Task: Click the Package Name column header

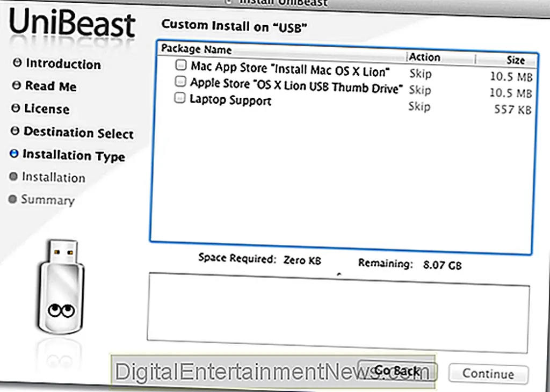Action: (196, 49)
